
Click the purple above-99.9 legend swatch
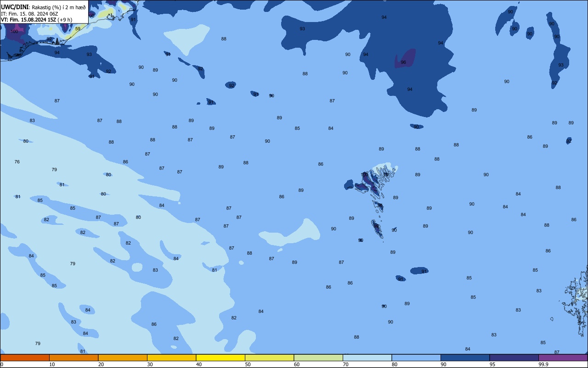[x=563, y=357]
